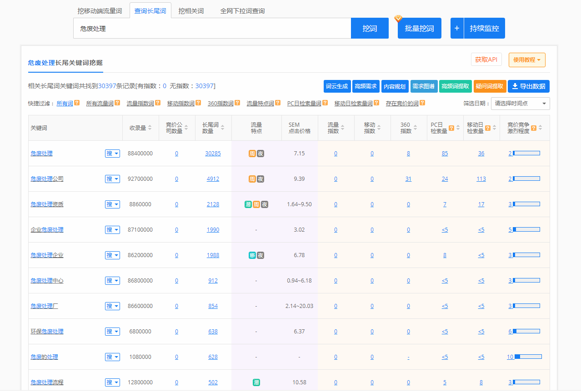Open the 内容规划 content planning tool
This screenshot has width=581, height=392.
[x=395, y=86]
